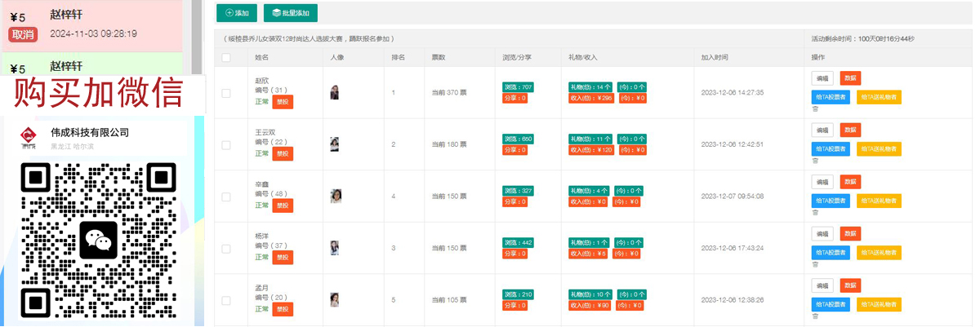The width and height of the screenshot is (980, 327).
Task: Click the trash icon in 孟月's row
Action: point(815,316)
